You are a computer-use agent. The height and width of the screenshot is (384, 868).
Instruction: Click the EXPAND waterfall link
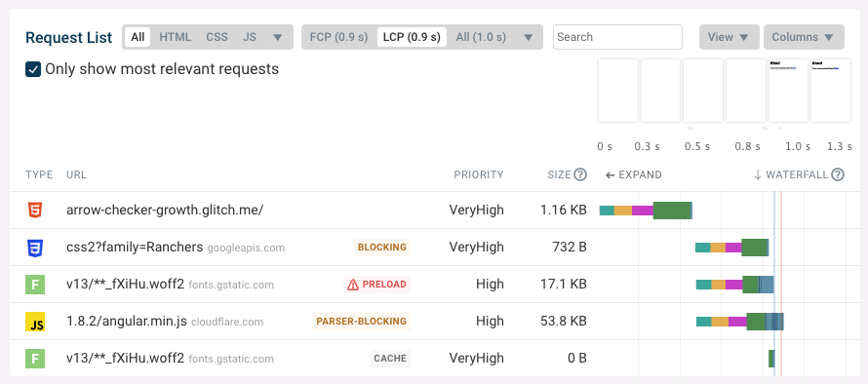[x=633, y=174]
